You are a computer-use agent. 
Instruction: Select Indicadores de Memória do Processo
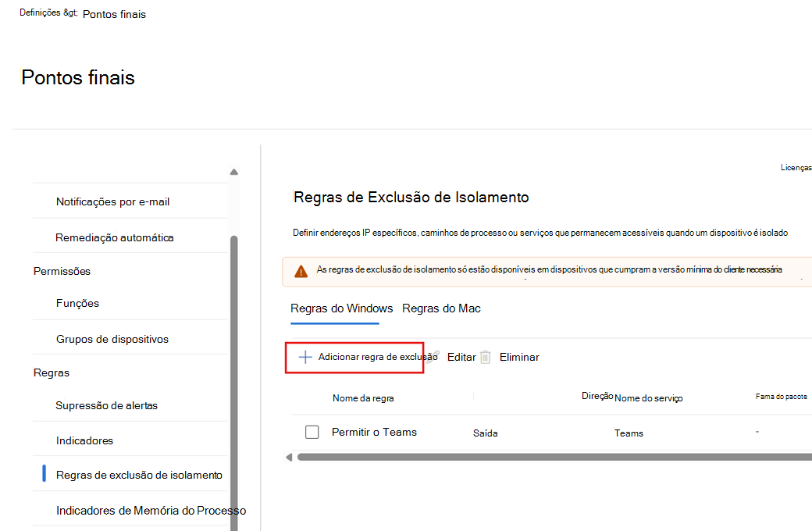151,509
